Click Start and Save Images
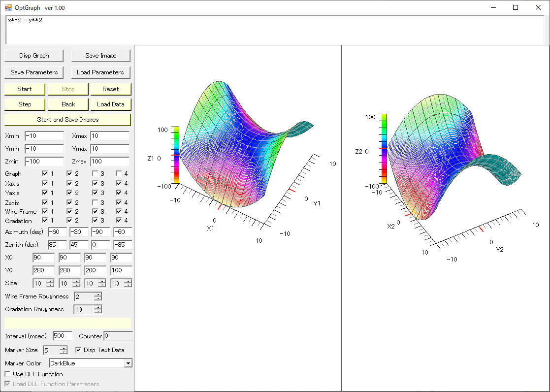The height and width of the screenshot is (392, 550). pyautogui.click(x=67, y=120)
